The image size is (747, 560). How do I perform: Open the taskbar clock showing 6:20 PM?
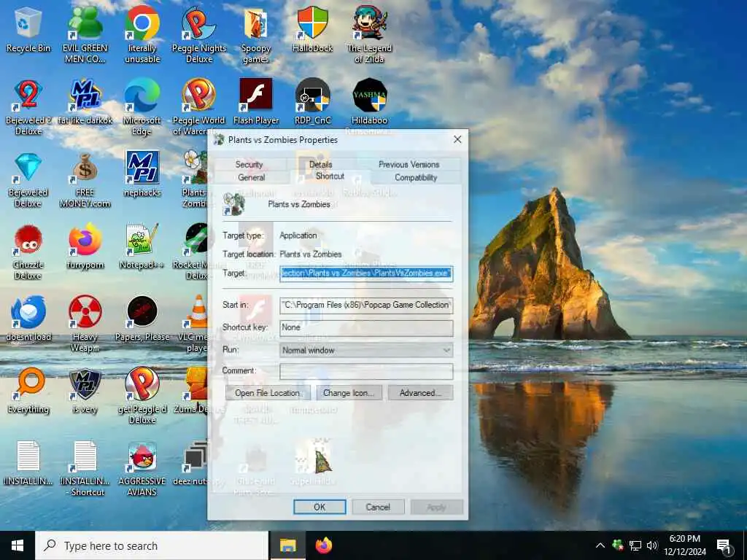684,545
